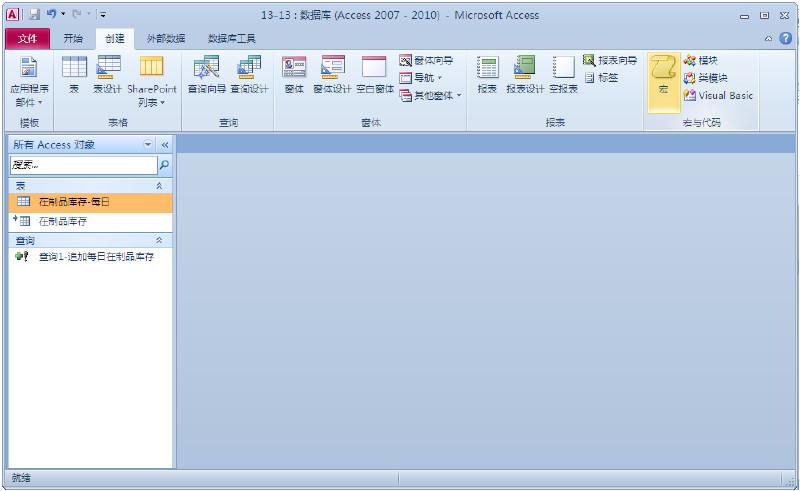Open the 数据库工具 tab

click(232, 39)
